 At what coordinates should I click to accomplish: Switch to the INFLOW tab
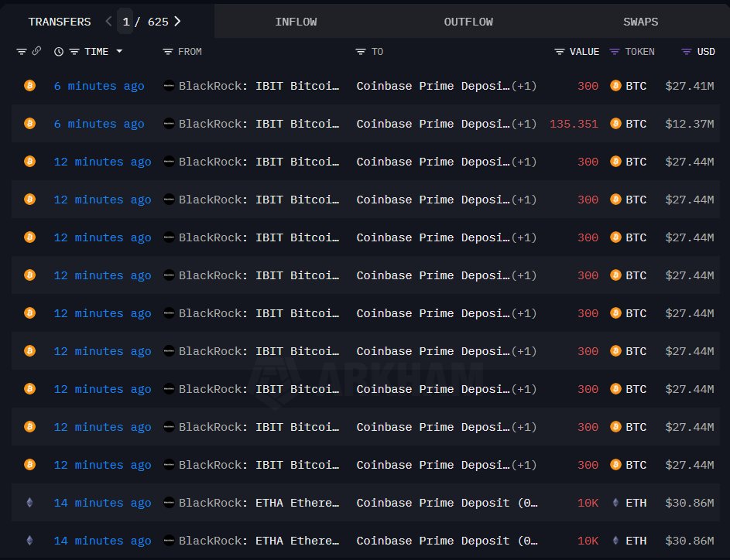pyautogui.click(x=296, y=22)
